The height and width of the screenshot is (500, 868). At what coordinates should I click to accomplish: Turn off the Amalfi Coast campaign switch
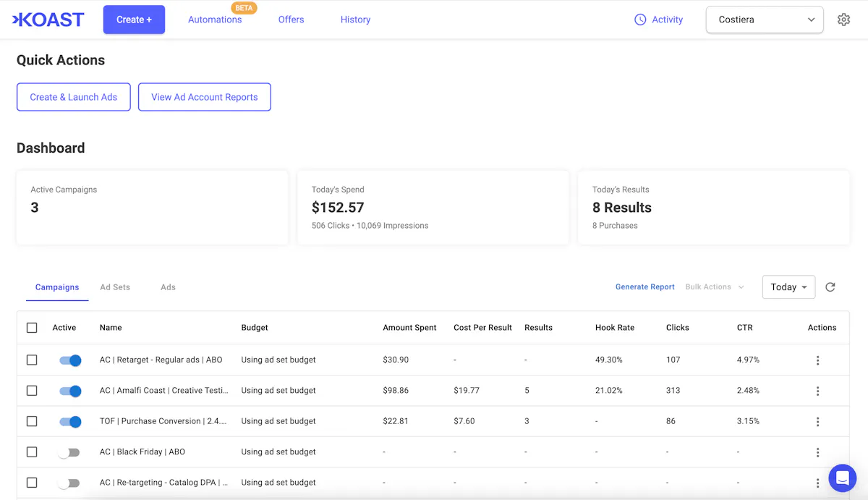tap(70, 391)
